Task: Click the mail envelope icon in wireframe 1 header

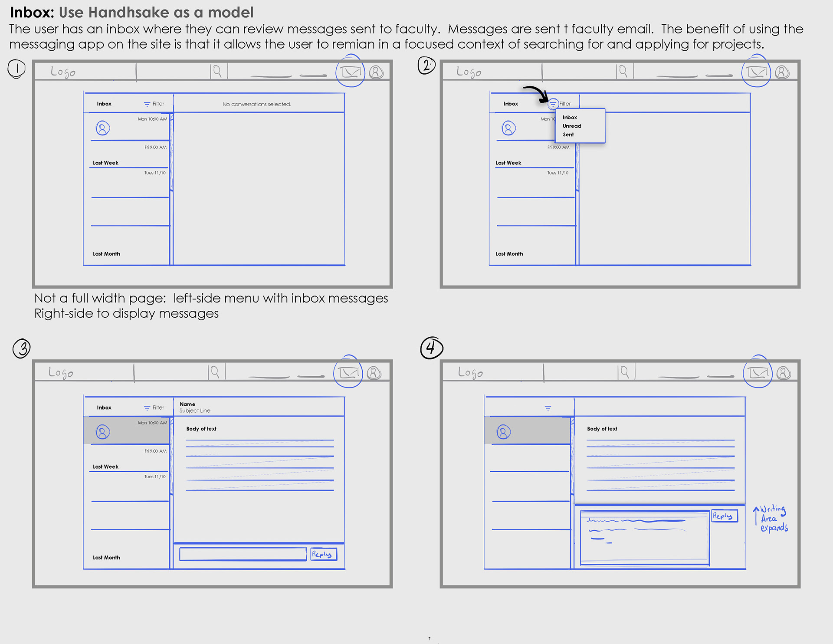Action: [x=350, y=71]
